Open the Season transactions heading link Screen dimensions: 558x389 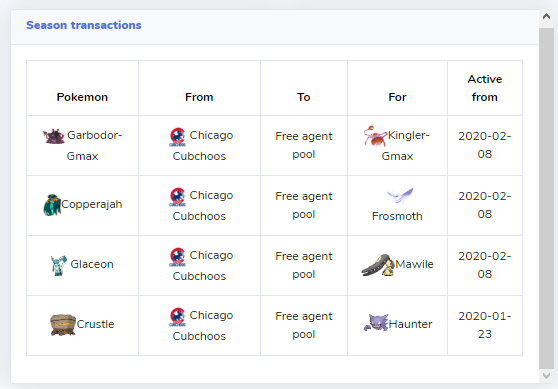pos(84,25)
